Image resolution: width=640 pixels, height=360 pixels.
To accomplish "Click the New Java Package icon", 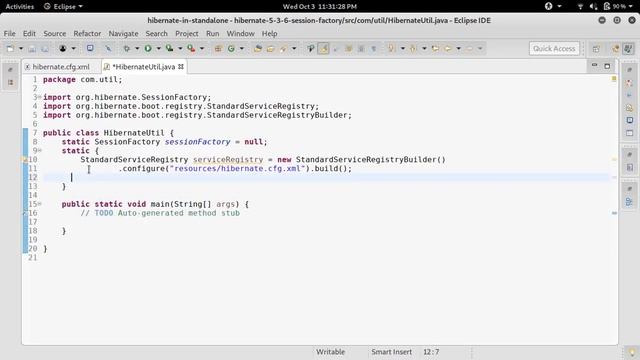I will 218,49.
